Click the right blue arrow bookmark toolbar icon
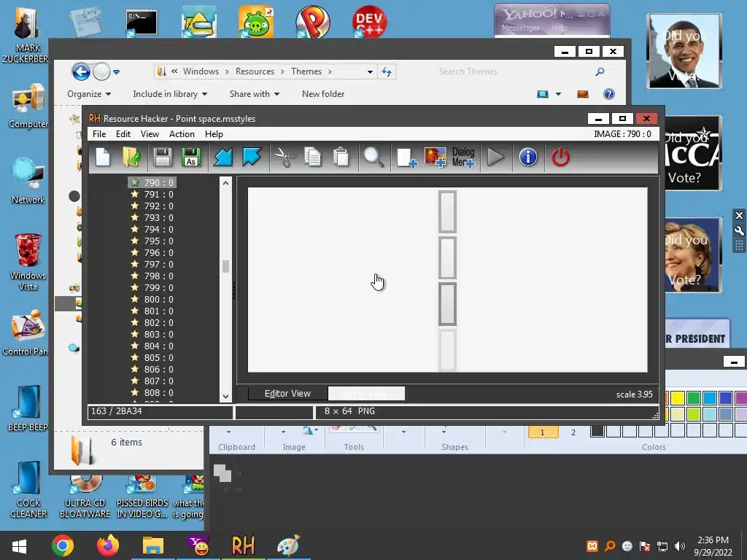 point(252,157)
